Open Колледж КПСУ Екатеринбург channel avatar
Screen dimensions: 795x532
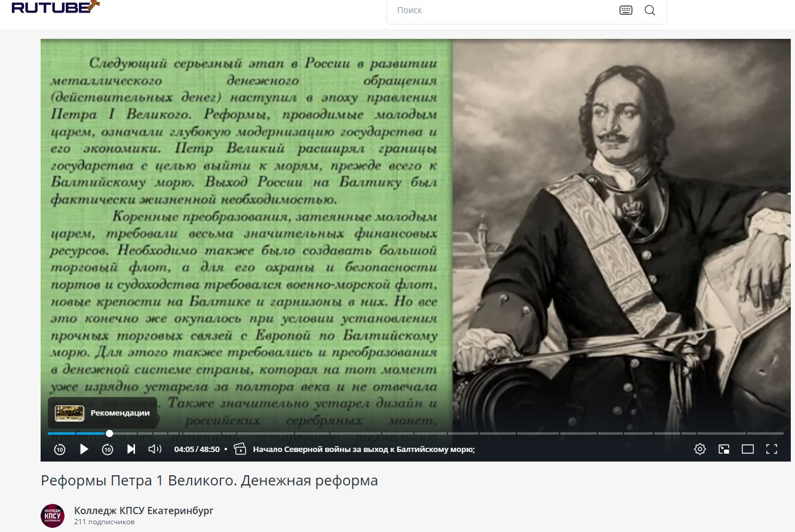[x=53, y=516]
